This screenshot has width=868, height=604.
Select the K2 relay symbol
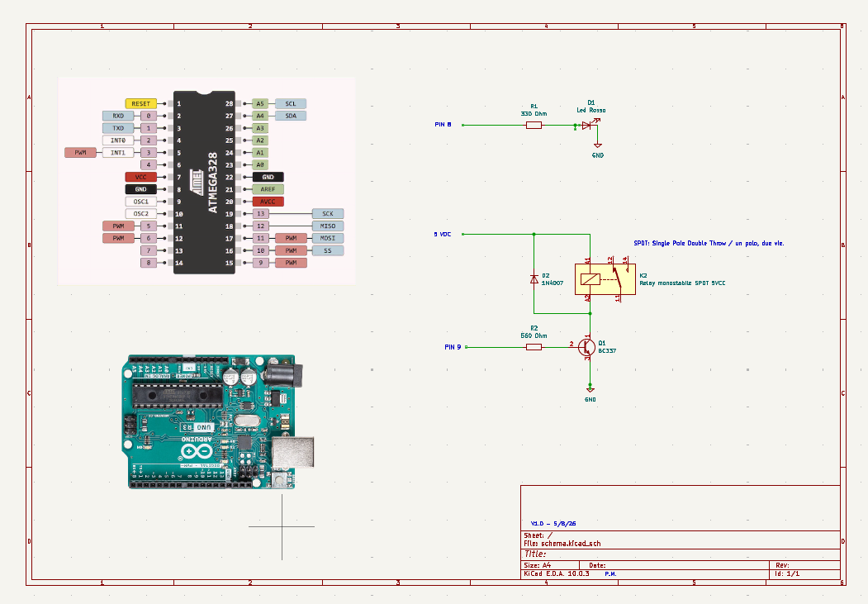(605, 279)
